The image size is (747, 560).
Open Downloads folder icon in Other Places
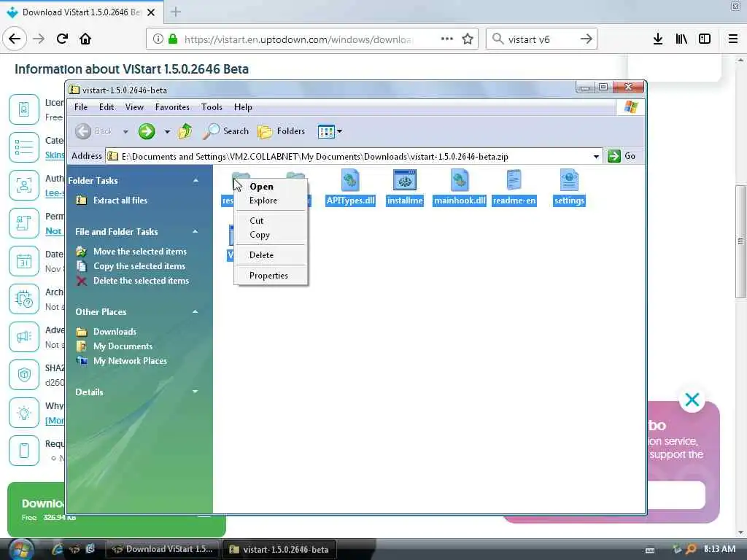[82, 332]
